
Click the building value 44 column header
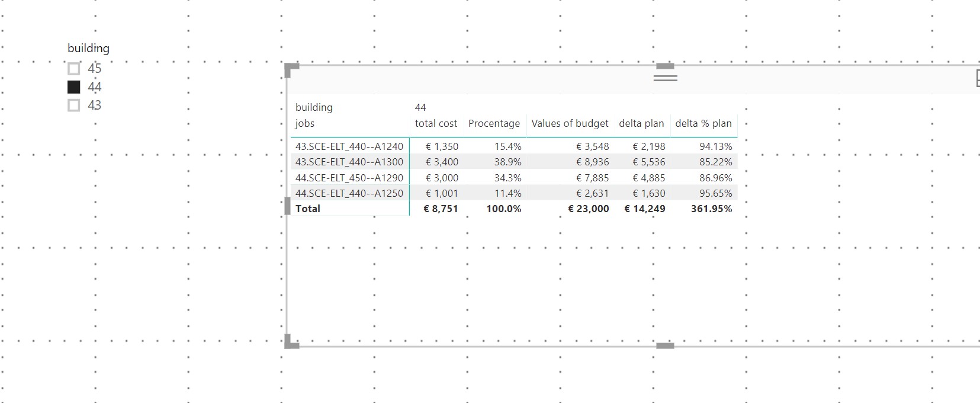[420, 107]
